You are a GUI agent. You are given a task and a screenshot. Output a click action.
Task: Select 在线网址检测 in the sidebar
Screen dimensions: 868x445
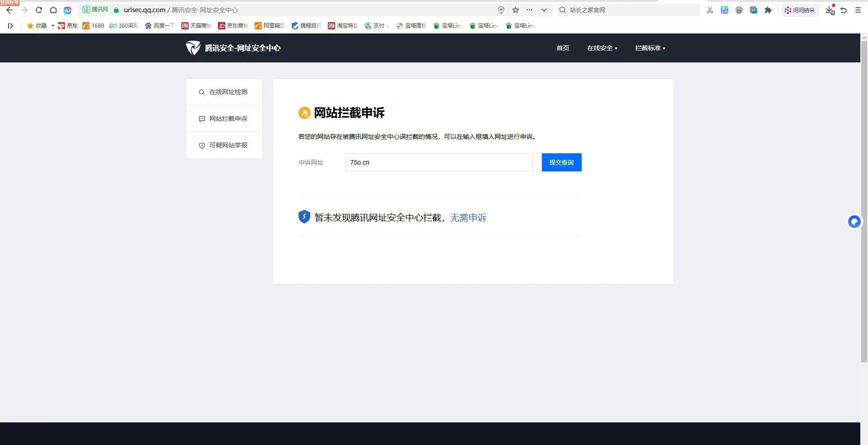[x=224, y=92]
